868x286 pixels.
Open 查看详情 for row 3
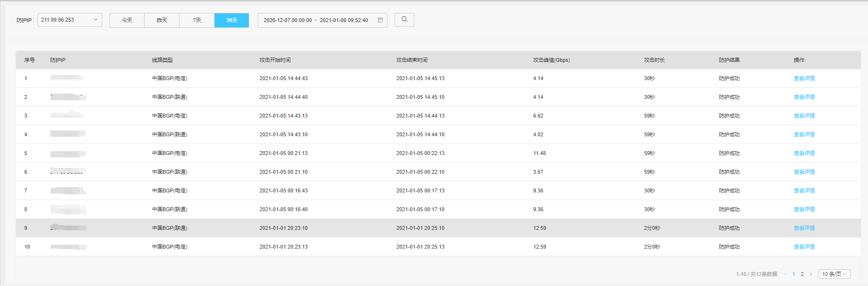pyautogui.click(x=804, y=116)
